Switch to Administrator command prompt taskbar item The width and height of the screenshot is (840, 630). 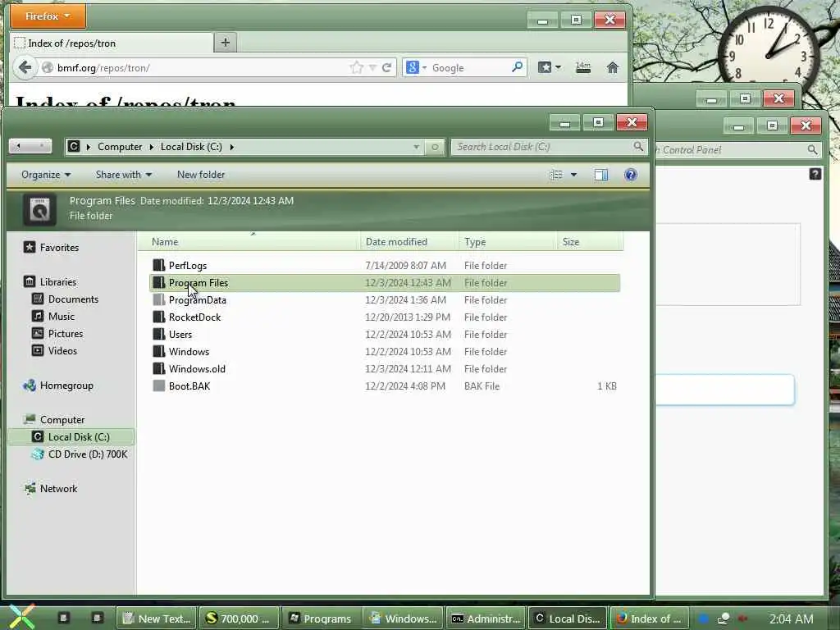click(x=486, y=619)
